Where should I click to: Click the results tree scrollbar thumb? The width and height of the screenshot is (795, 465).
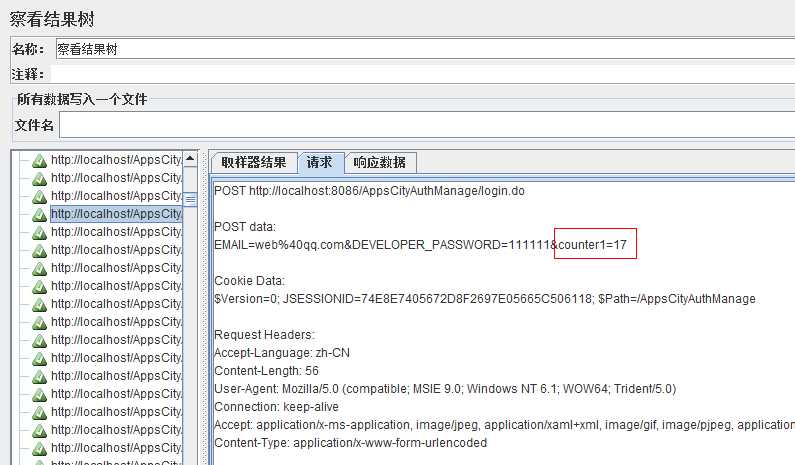(190, 199)
